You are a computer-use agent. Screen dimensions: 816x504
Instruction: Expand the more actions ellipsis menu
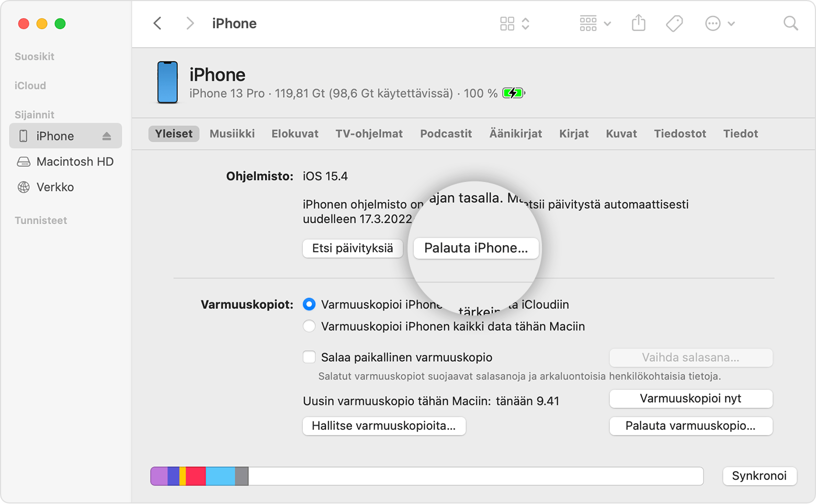tap(720, 24)
